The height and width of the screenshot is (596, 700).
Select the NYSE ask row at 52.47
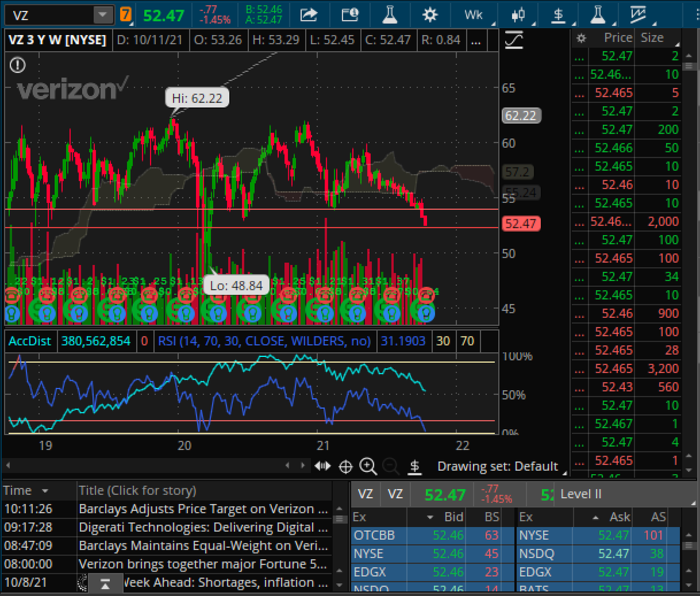(598, 535)
